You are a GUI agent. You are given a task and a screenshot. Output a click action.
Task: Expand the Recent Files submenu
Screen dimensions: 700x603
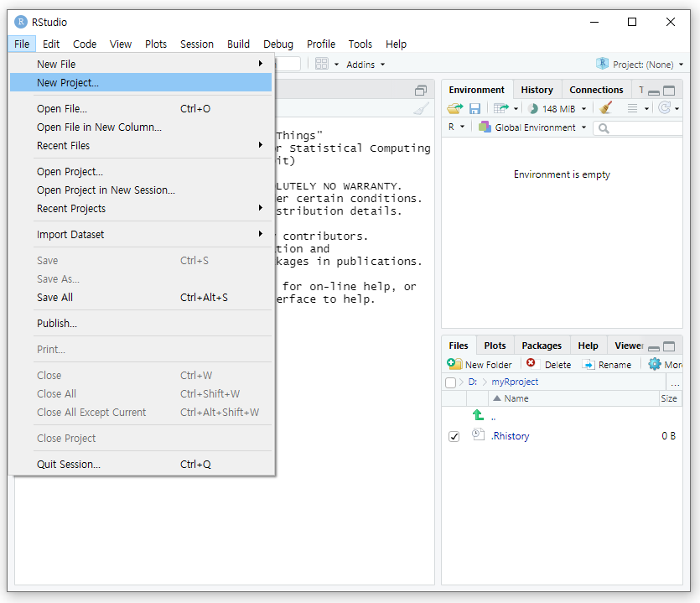click(x=141, y=146)
